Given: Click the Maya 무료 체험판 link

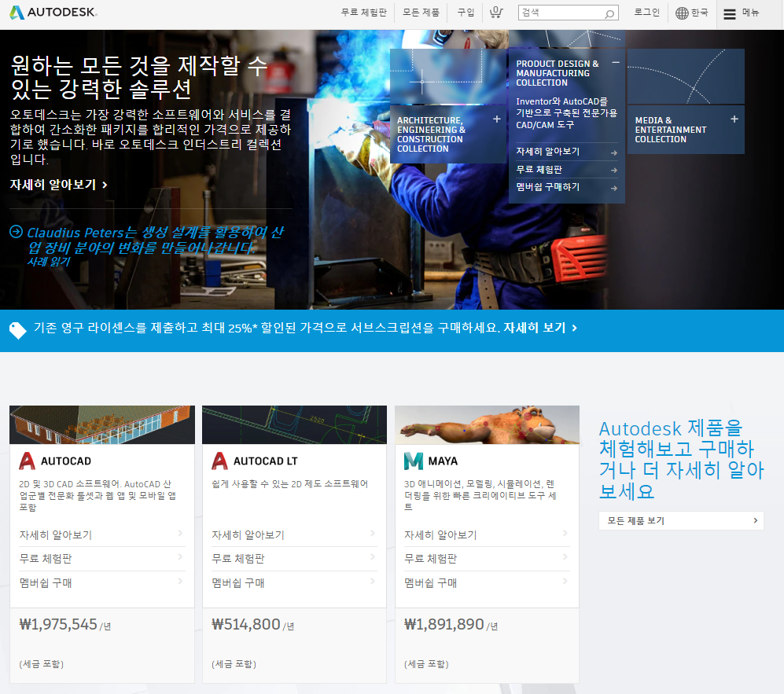Looking at the screenshot, I should point(430,559).
